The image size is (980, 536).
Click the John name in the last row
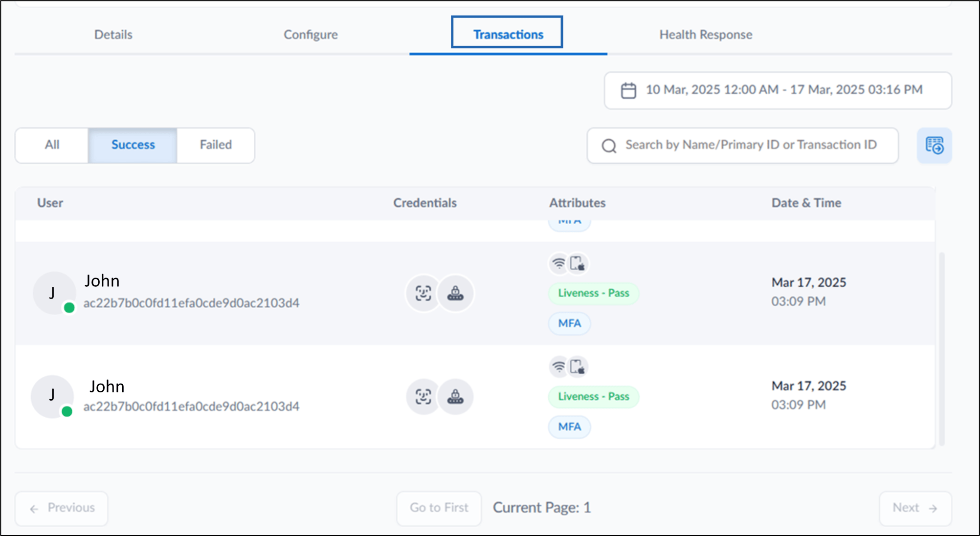click(x=107, y=386)
